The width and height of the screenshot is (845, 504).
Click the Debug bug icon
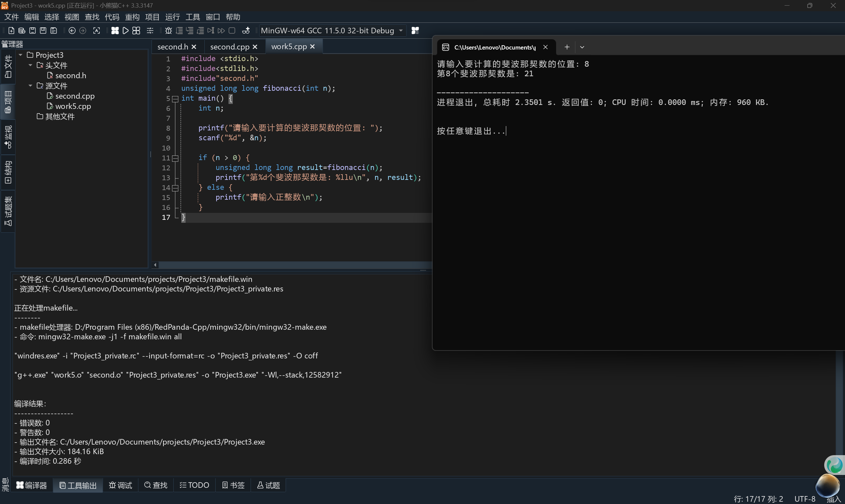pos(168,31)
